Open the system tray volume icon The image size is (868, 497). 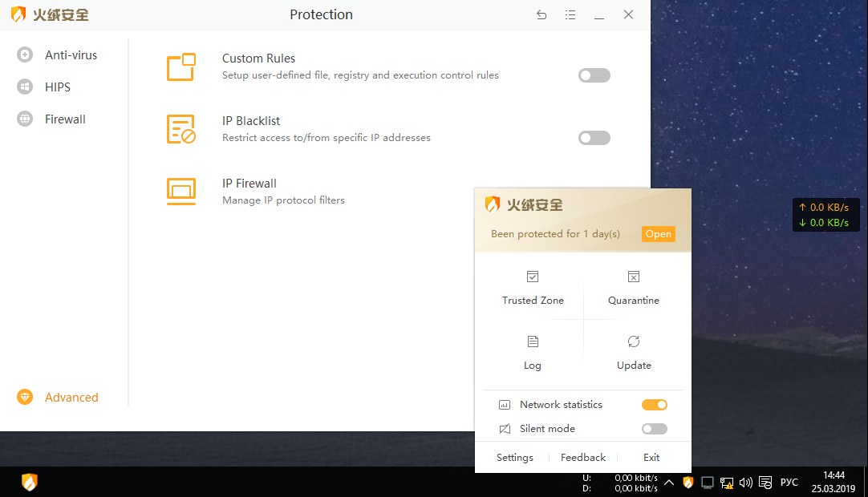point(745,483)
